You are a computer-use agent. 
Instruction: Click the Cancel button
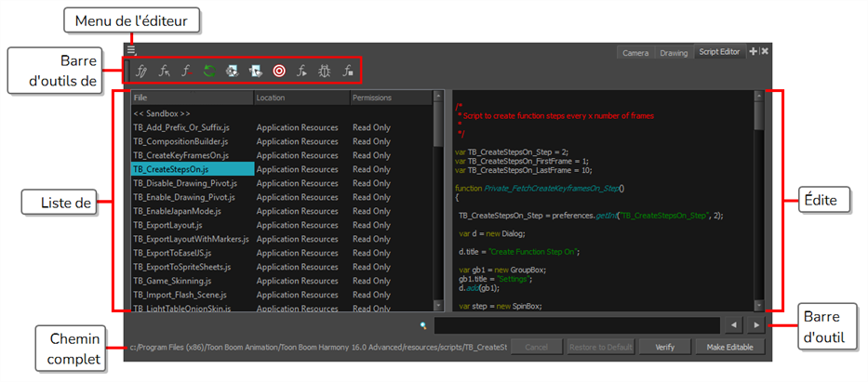[535, 348]
